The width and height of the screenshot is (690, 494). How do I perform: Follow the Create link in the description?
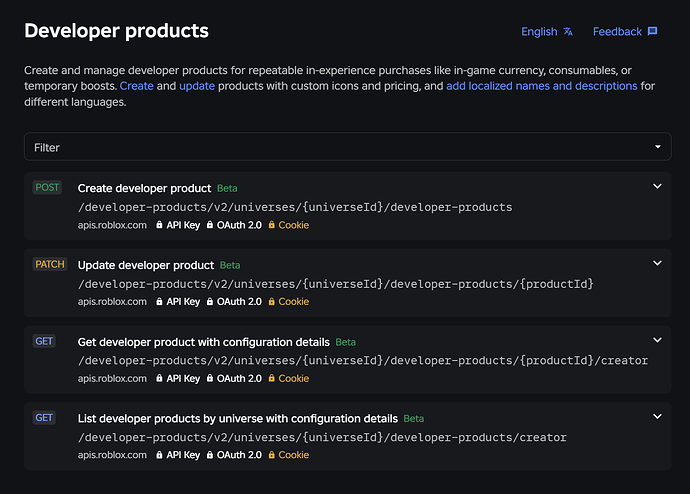point(136,86)
